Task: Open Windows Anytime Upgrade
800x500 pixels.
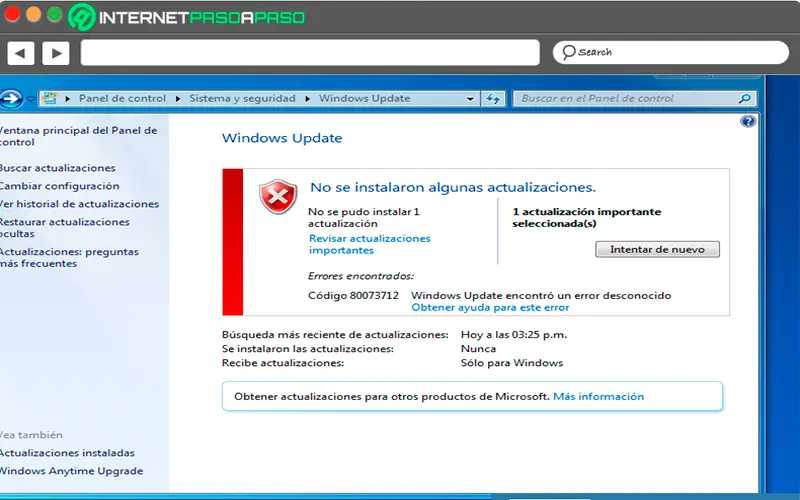Action: (x=71, y=470)
